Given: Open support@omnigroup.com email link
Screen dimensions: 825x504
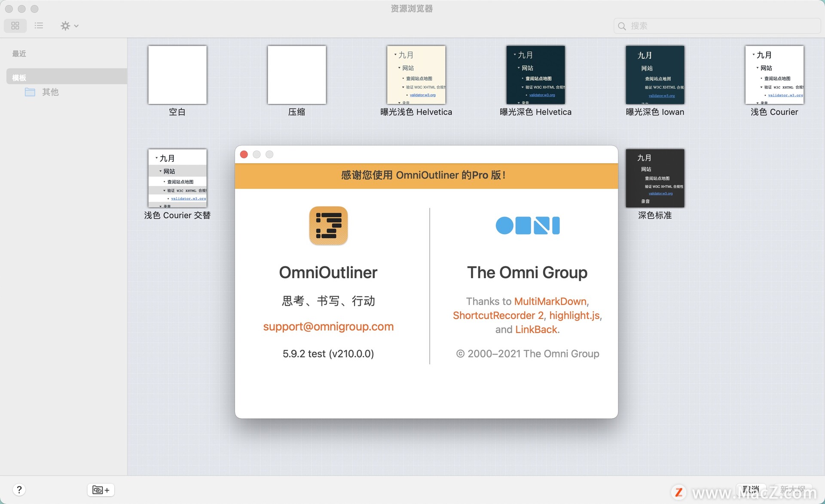Looking at the screenshot, I should (328, 327).
